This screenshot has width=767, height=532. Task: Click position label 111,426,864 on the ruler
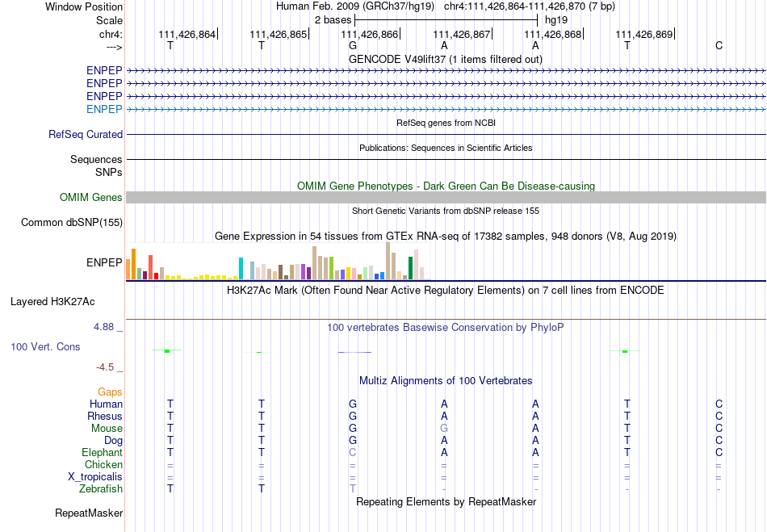[x=187, y=34]
